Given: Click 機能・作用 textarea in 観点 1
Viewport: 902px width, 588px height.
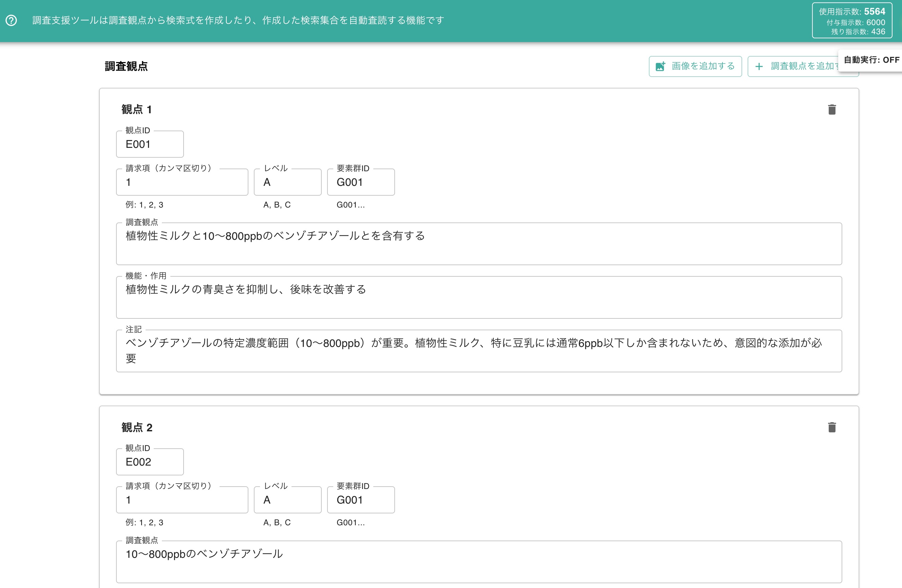Looking at the screenshot, I should click(479, 297).
